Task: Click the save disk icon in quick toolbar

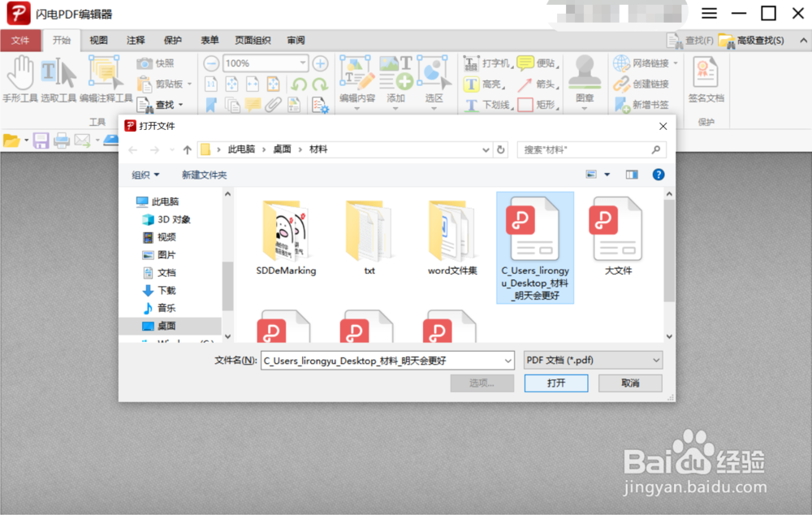Action: click(41, 141)
